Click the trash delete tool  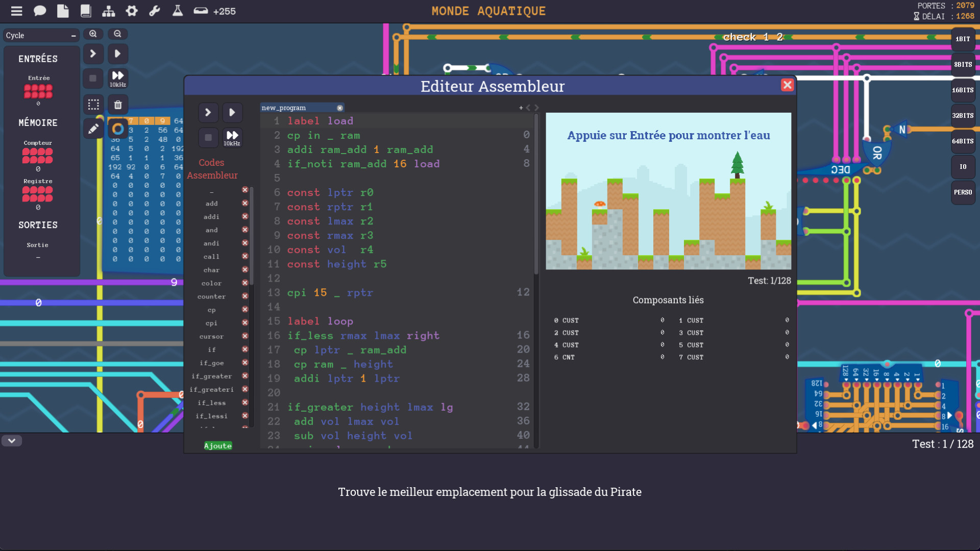(x=118, y=105)
